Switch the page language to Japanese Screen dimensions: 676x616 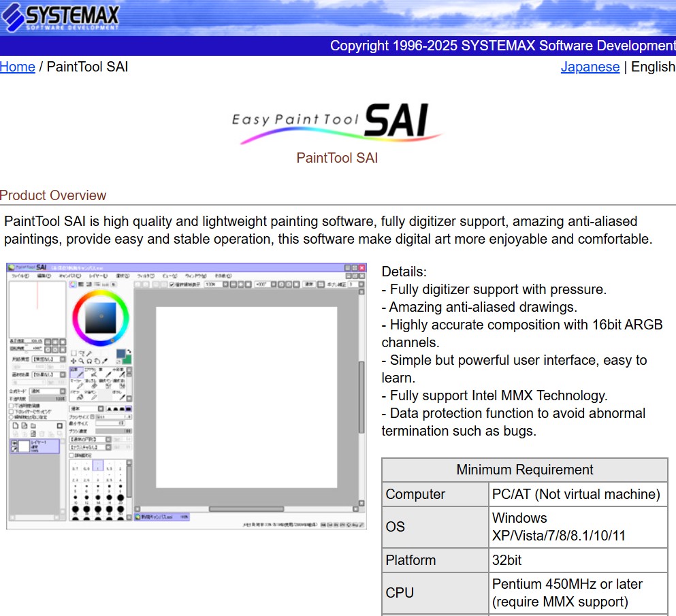(590, 67)
